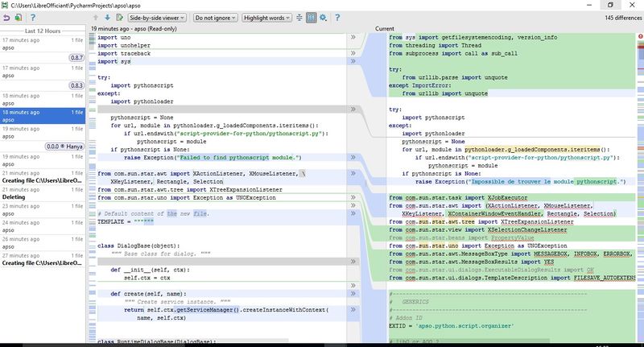The width and height of the screenshot is (644, 347).
Task: Click 'import XJobExecutor' line in Current pane
Action: (458, 197)
